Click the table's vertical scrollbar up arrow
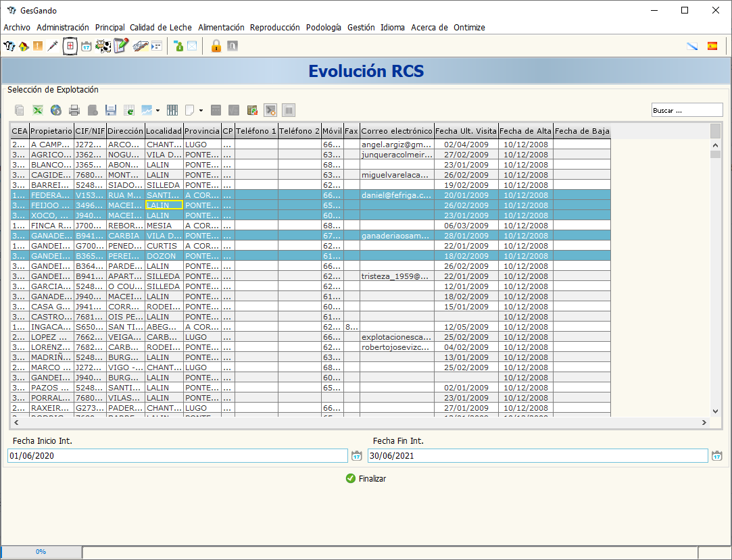The image size is (732, 560). 715,145
